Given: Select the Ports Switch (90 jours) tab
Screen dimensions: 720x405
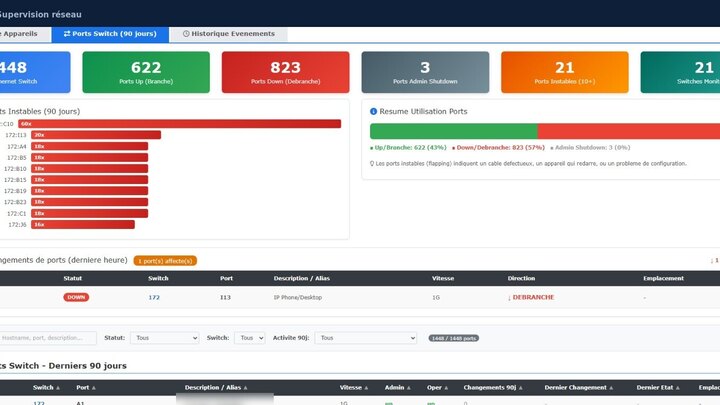Looking at the screenshot, I should (x=110, y=34).
